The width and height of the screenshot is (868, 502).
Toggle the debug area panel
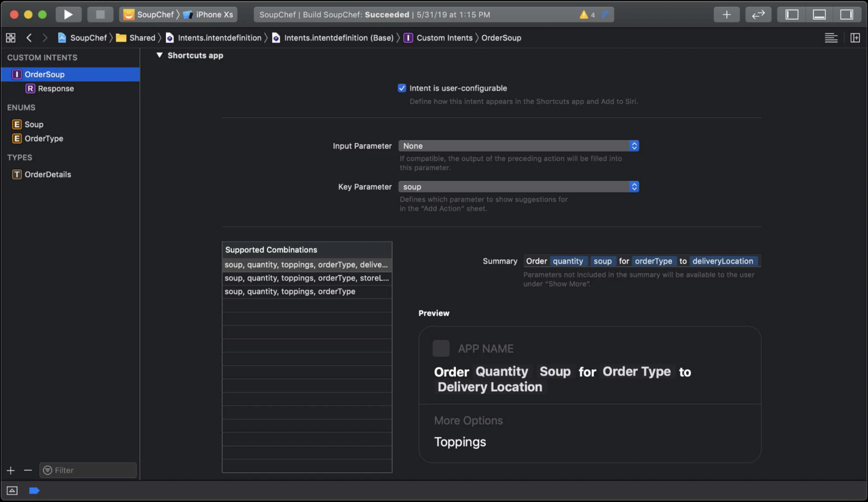point(819,15)
